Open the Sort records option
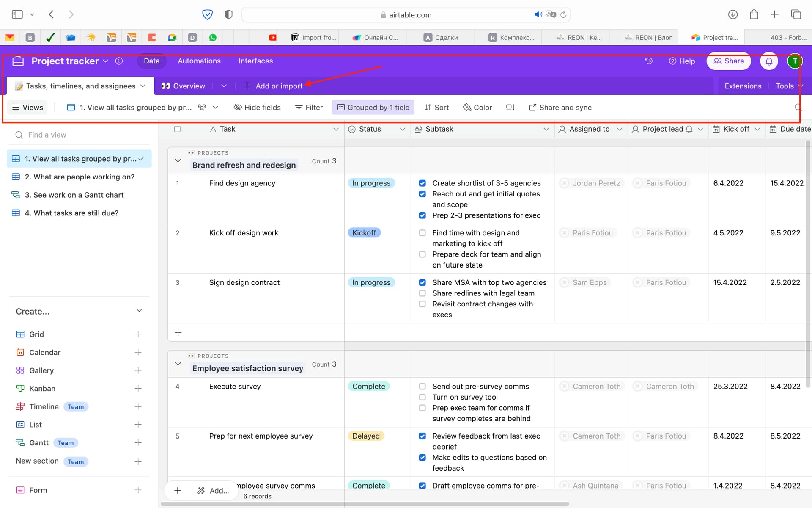This screenshot has height=508, width=812. coord(436,108)
